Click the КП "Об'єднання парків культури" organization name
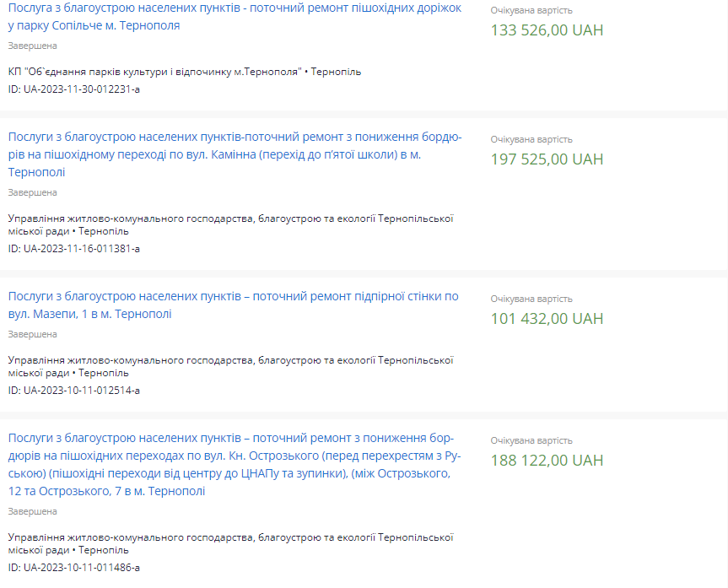Image resolution: width=728 pixels, height=588 pixels. (154, 72)
